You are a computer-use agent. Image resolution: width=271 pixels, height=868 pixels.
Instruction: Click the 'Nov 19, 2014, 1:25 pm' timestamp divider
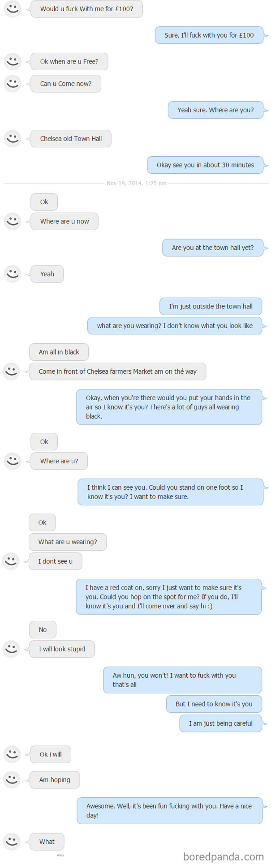coord(136,183)
